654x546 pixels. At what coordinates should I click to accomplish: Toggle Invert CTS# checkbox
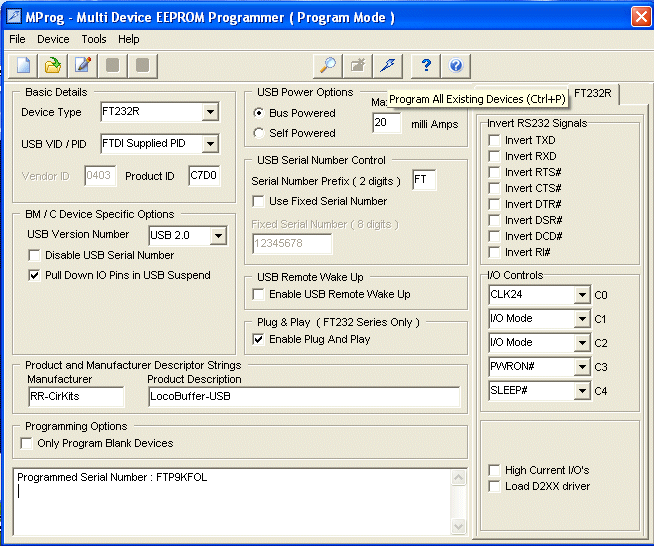494,188
